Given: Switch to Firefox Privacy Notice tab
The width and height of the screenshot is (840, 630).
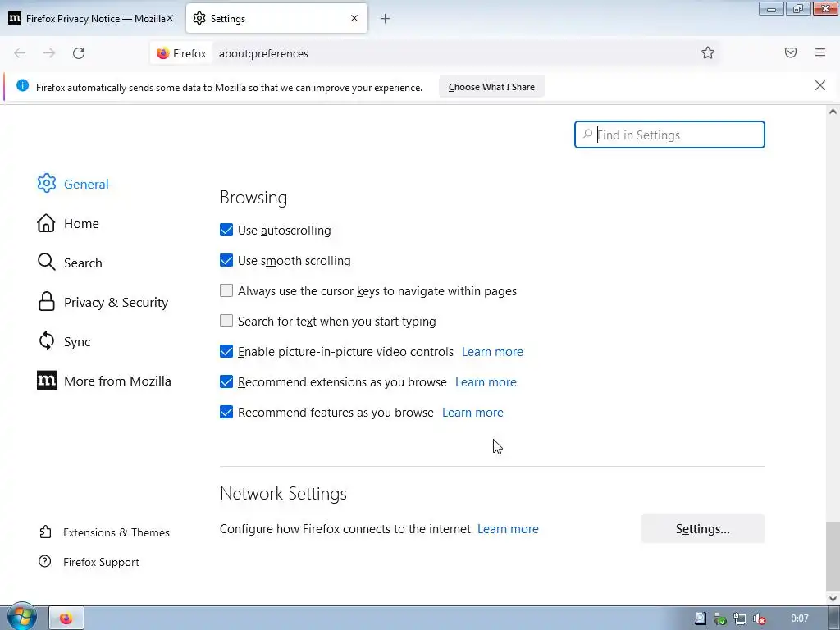Looking at the screenshot, I should [x=91, y=18].
